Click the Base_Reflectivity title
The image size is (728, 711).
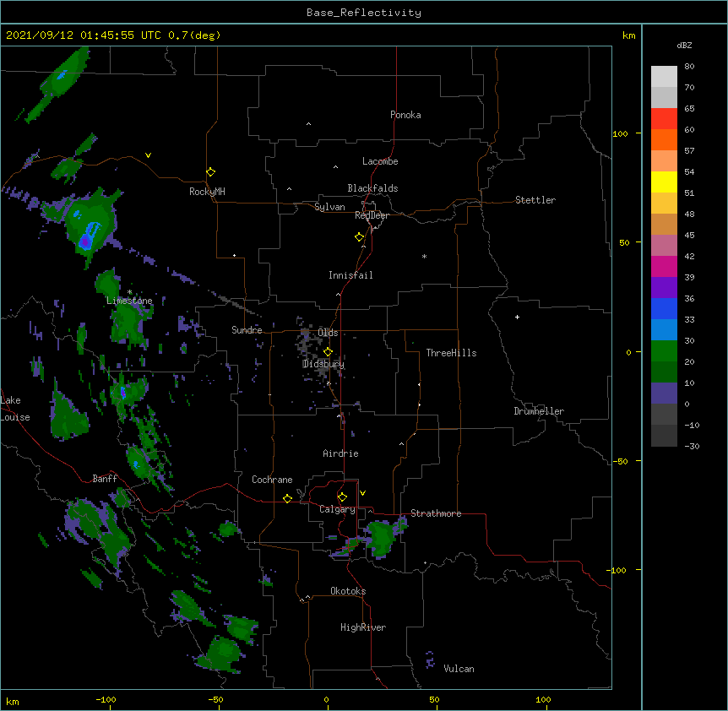364,13
